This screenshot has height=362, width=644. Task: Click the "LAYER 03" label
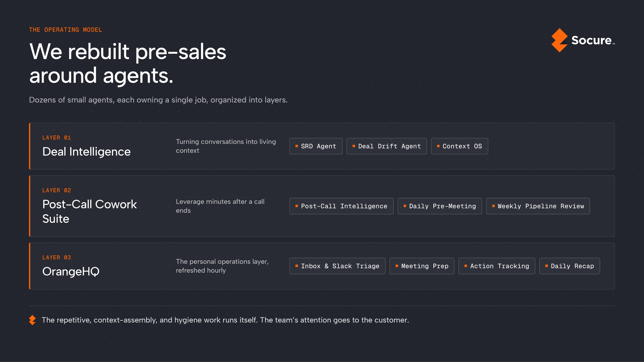pyautogui.click(x=57, y=257)
